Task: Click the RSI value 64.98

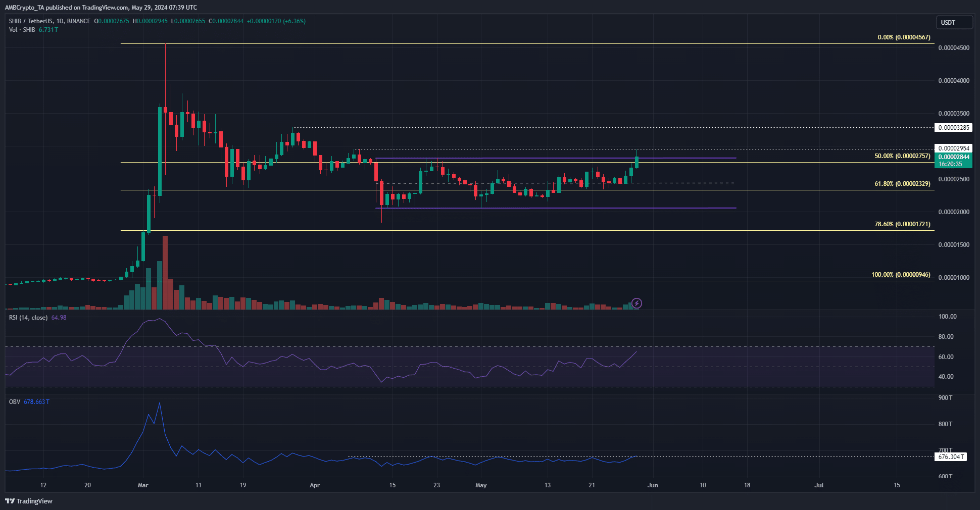Action: [59, 318]
